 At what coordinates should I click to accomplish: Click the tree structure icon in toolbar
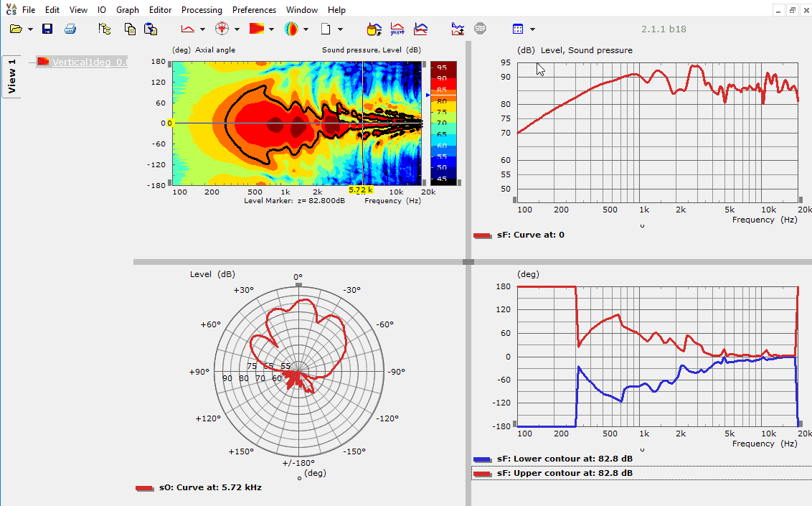[x=105, y=29]
